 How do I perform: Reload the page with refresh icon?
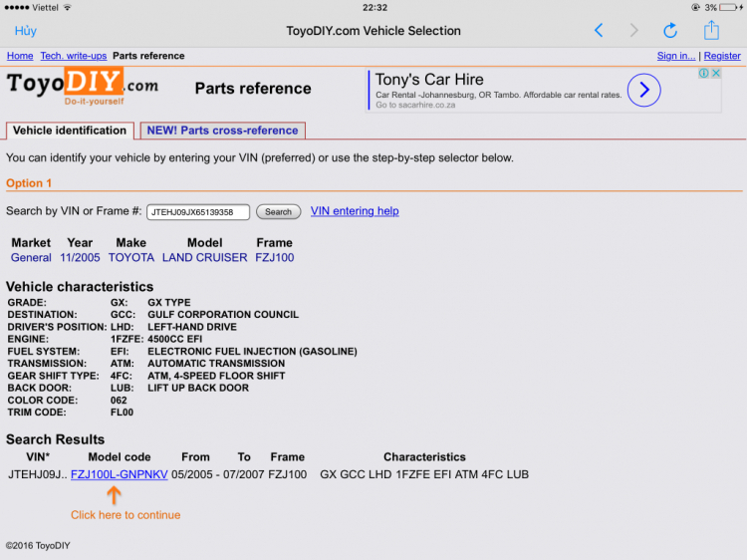670,31
